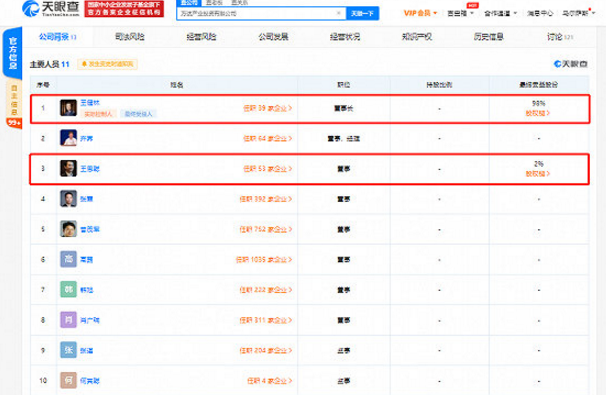Open 股权链 link under the 98% share

[538, 113]
